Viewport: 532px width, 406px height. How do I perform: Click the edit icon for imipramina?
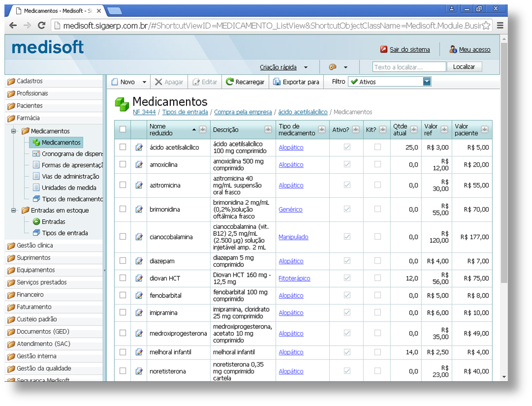click(139, 313)
